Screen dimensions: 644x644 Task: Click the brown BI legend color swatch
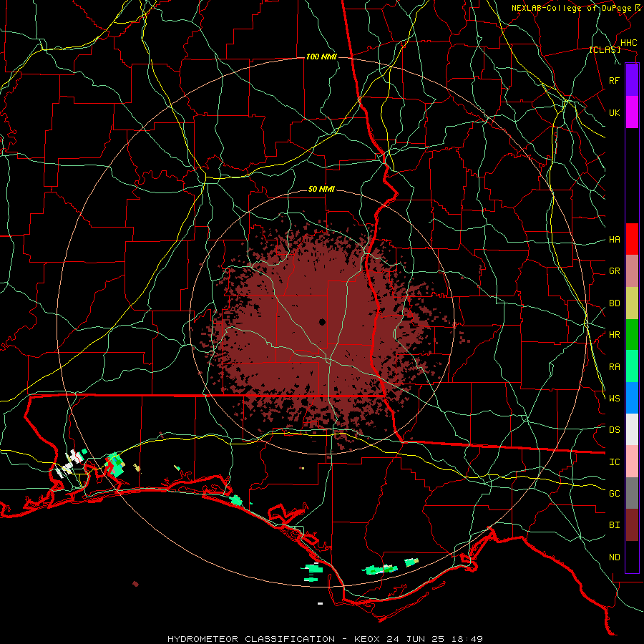click(632, 525)
